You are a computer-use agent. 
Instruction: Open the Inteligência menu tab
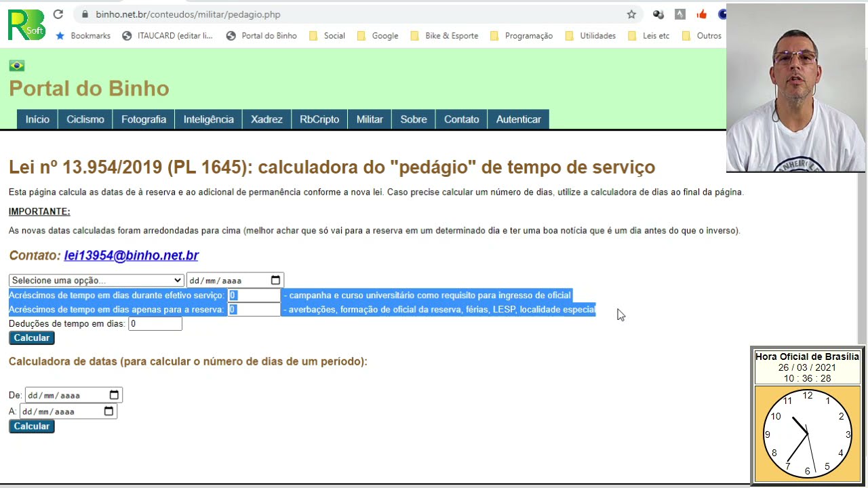[x=208, y=119]
